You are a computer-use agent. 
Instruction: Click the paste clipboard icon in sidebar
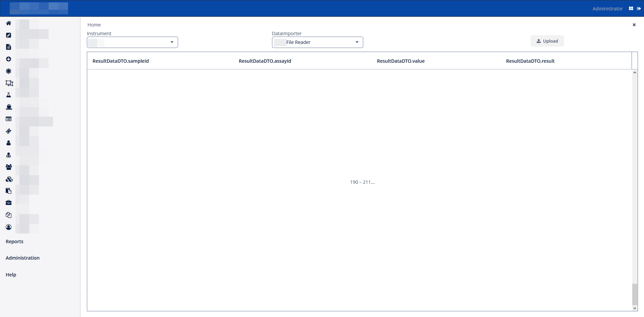9,191
